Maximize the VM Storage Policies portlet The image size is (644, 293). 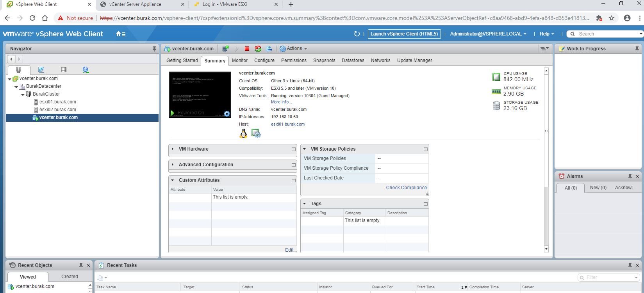coord(426,149)
